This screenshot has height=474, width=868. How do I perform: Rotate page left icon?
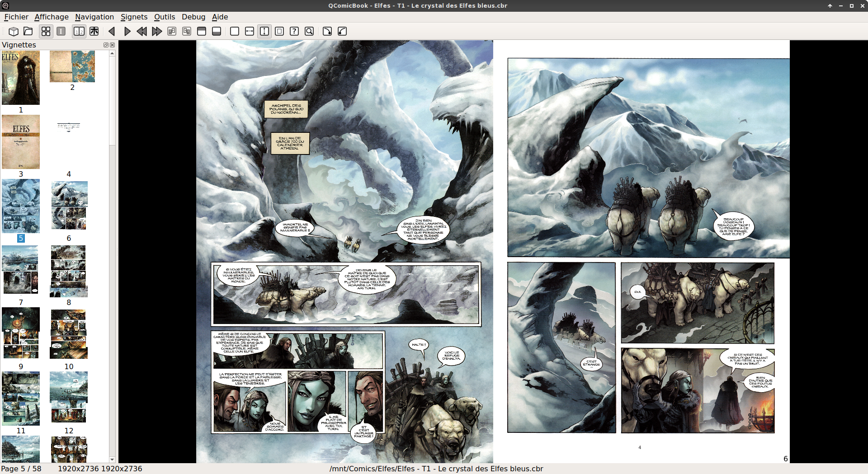coord(342,31)
